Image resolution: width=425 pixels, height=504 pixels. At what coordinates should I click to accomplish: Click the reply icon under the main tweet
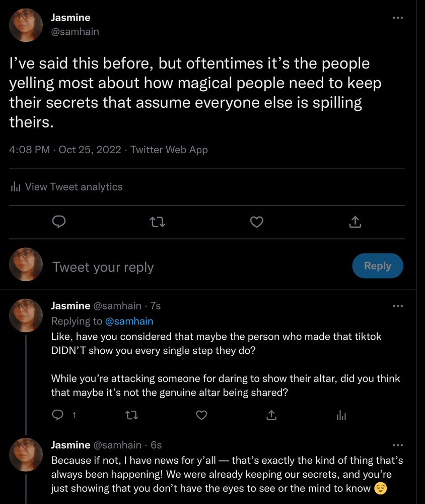[59, 222]
